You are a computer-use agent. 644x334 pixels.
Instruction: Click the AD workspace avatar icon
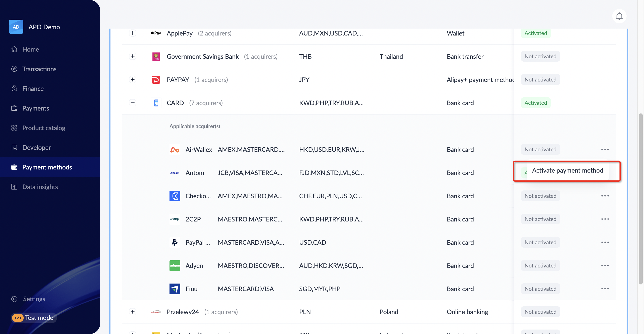click(16, 27)
